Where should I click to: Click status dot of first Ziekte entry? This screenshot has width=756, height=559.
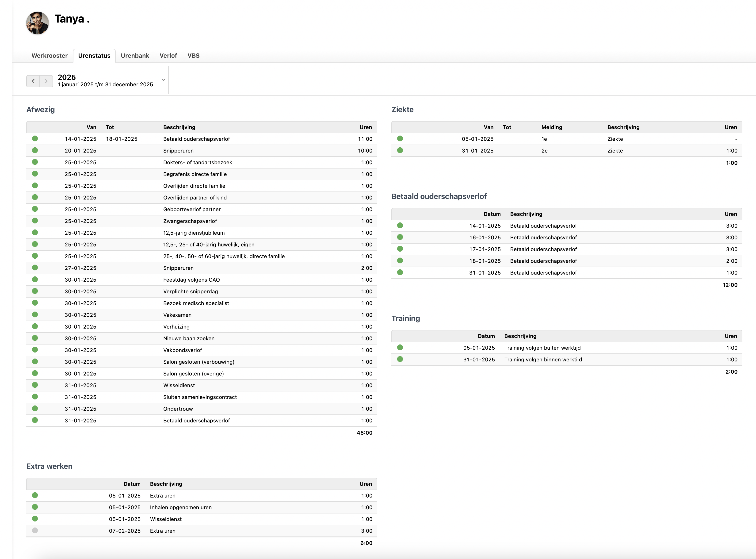pyautogui.click(x=400, y=138)
